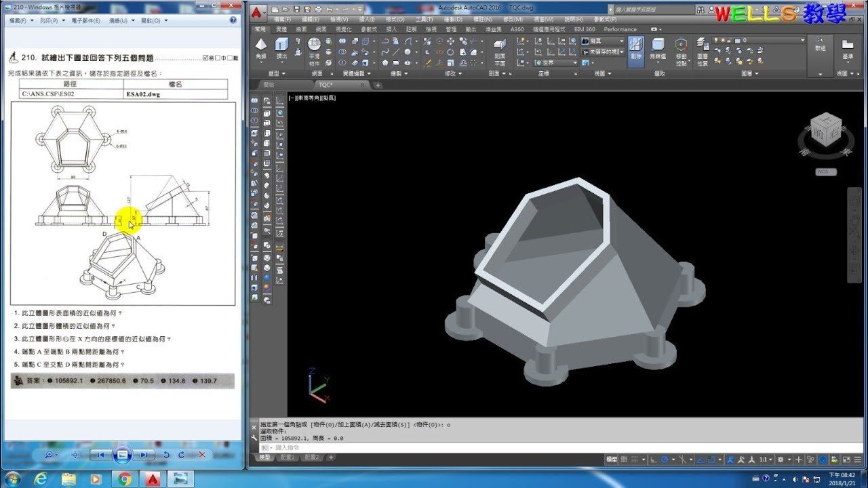This screenshot has height=488, width=868.
Task: Open Internet Explorer from the taskbar
Action: pos(42,479)
